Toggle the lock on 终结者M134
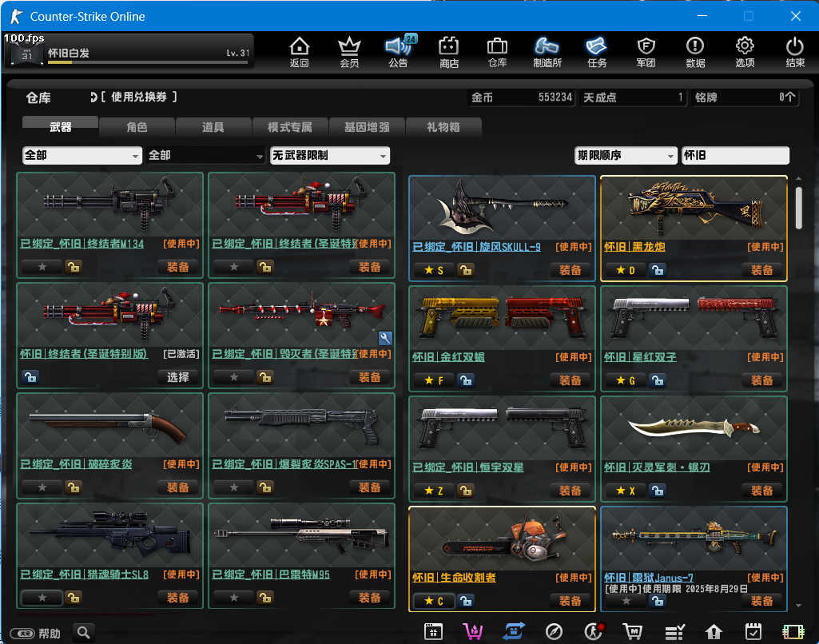The image size is (819, 644). 74,267
